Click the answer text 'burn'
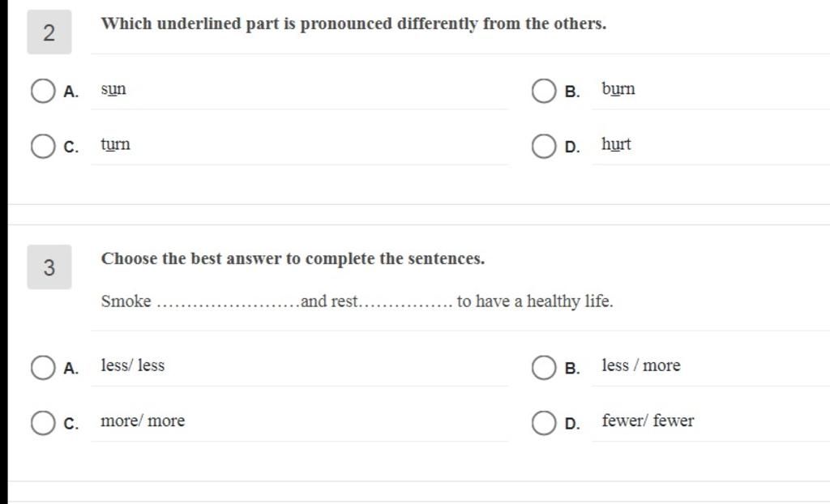The image size is (830, 504). point(618,88)
